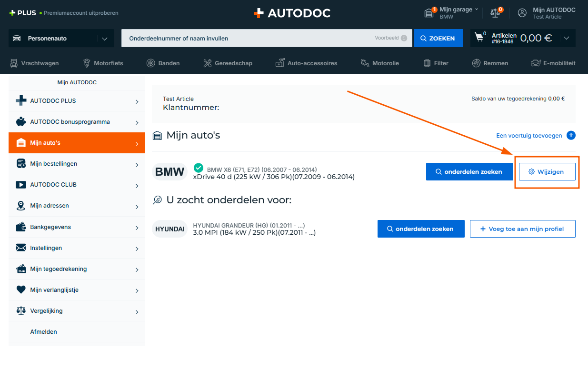Click the plus icon to add vehicle

(x=571, y=136)
